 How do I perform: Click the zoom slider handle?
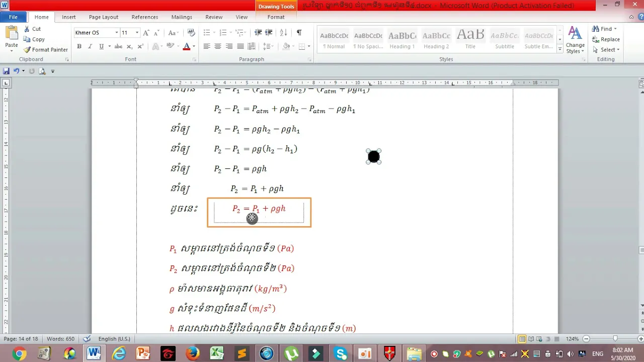[x=615, y=339]
